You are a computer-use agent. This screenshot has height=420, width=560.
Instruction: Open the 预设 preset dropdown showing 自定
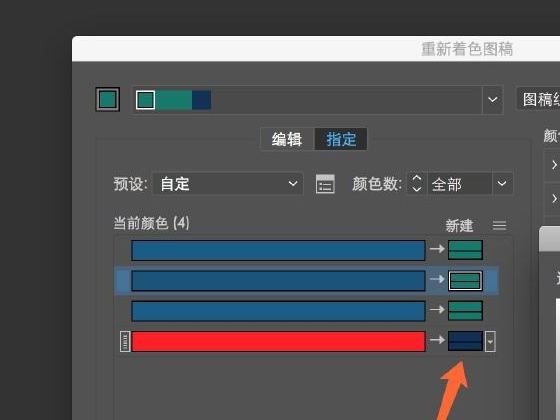[228, 184]
